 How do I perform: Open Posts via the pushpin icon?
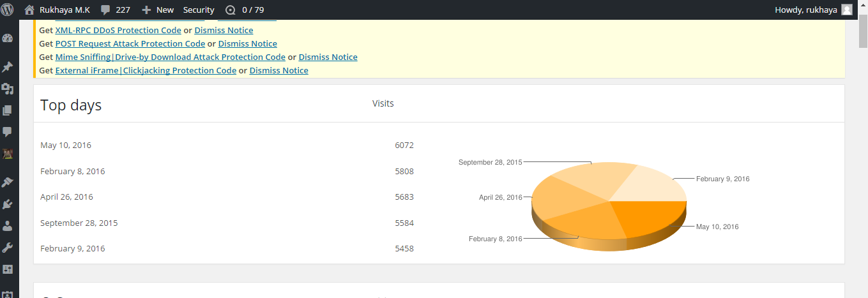pos(8,66)
